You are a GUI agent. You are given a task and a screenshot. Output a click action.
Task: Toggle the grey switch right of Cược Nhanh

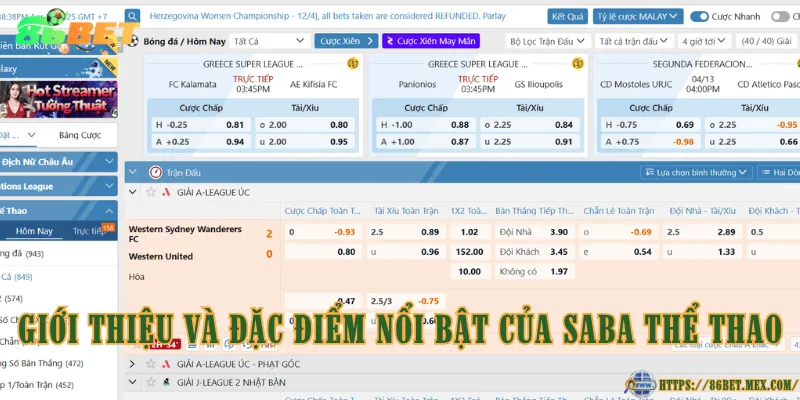[x=780, y=16]
